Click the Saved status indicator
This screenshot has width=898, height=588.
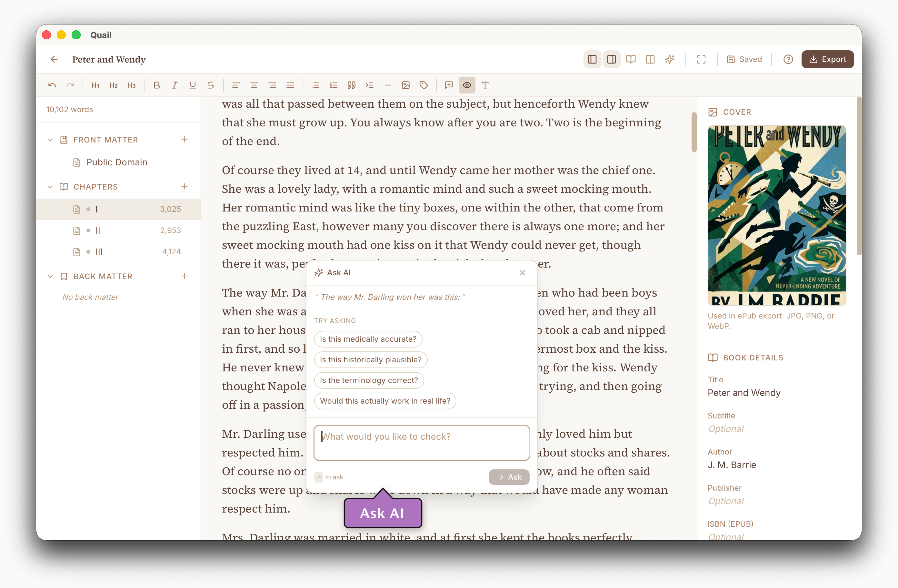tap(744, 59)
